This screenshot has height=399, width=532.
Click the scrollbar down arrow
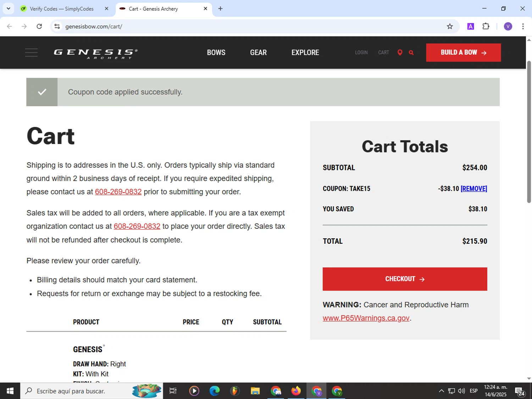(529, 378)
